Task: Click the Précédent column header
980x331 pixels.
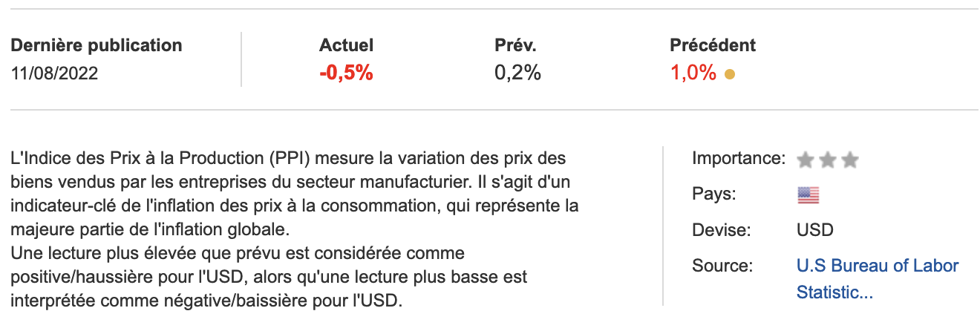Action: point(712,45)
